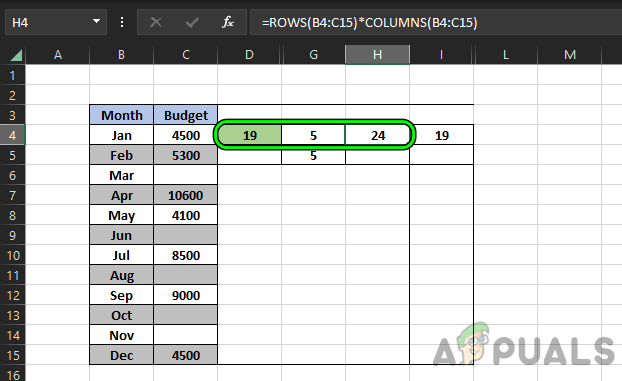Click the Name Box showing H4
Viewport: 622px width, 381px height.
[56, 22]
